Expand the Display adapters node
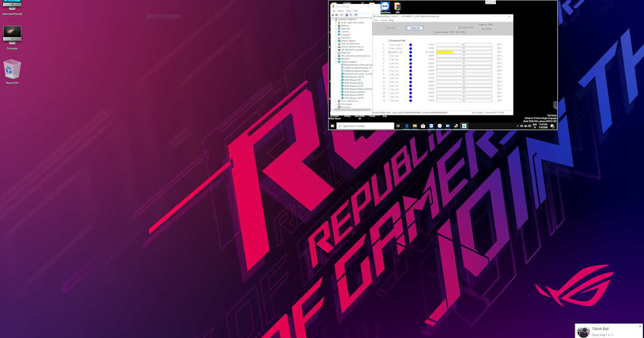Viewport: 644px width, 338px height. tap(335, 41)
